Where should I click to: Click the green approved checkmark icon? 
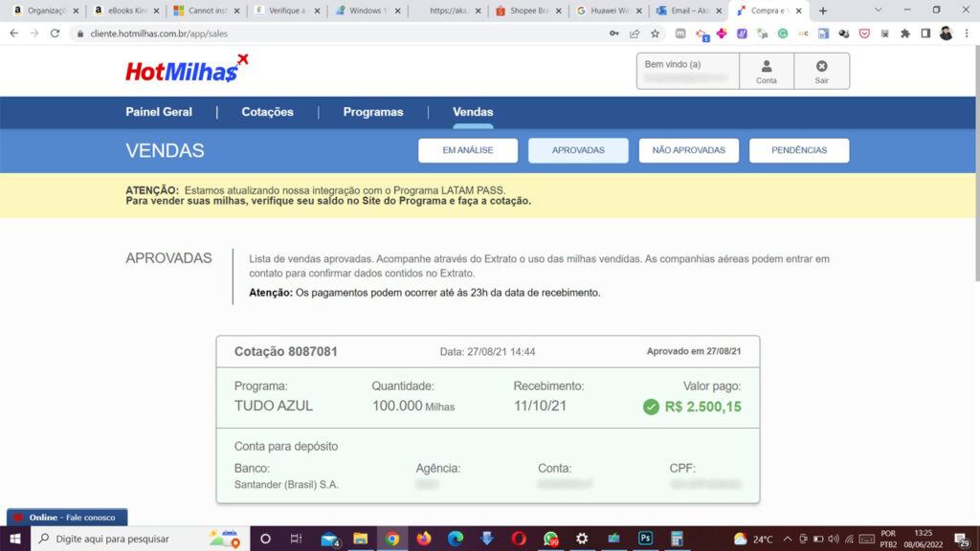(651, 408)
